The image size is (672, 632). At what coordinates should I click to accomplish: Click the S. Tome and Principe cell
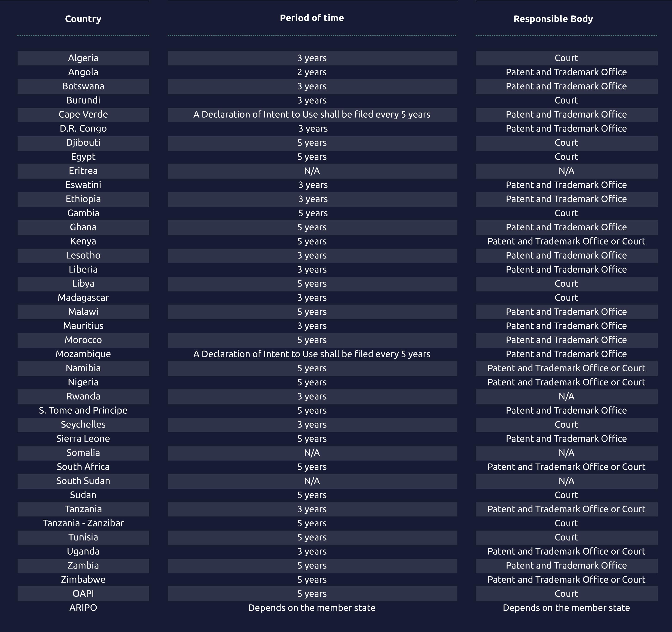pos(83,411)
